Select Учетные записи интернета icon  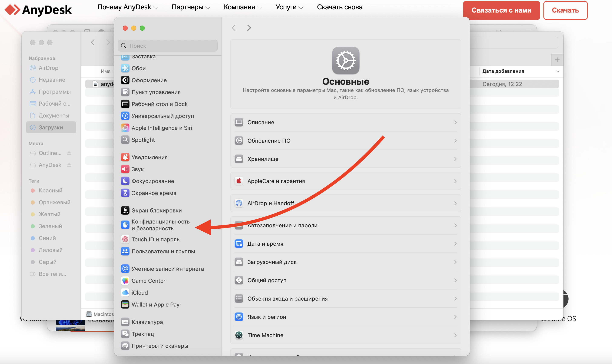pos(125,269)
